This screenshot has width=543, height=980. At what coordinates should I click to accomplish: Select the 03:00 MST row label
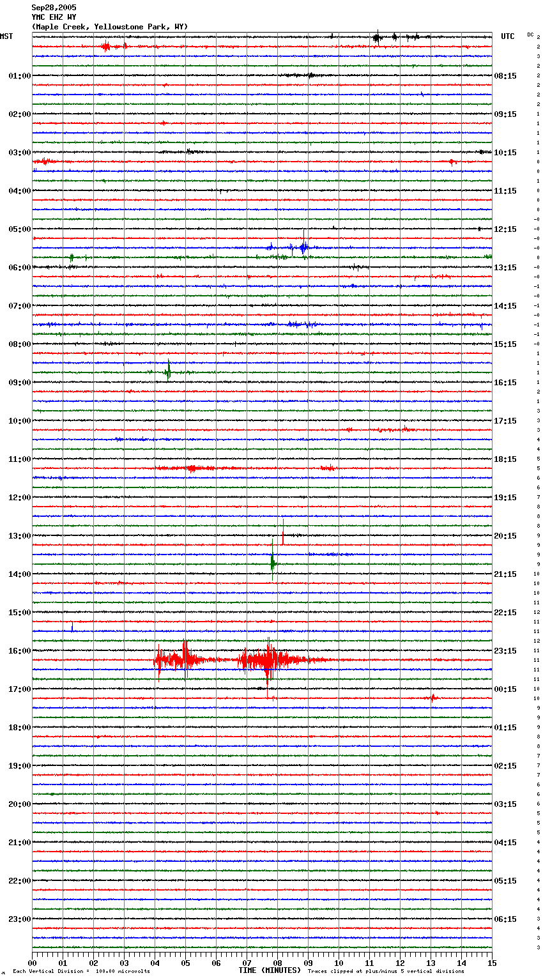tap(20, 153)
